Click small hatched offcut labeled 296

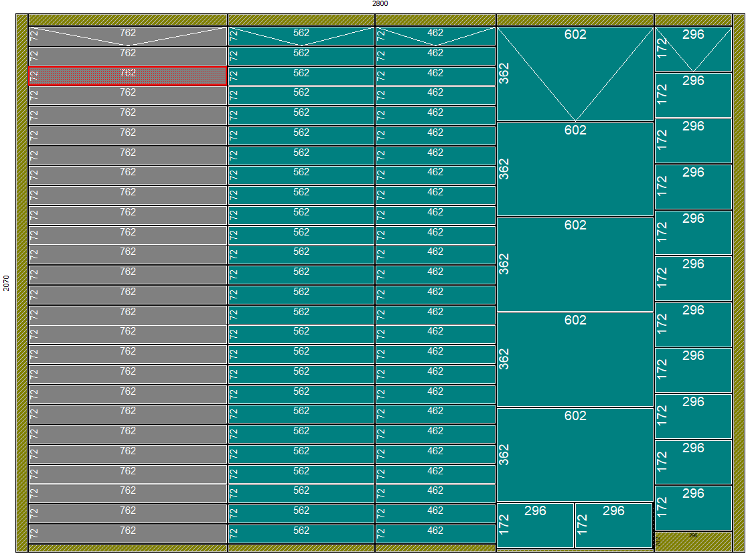(x=693, y=539)
